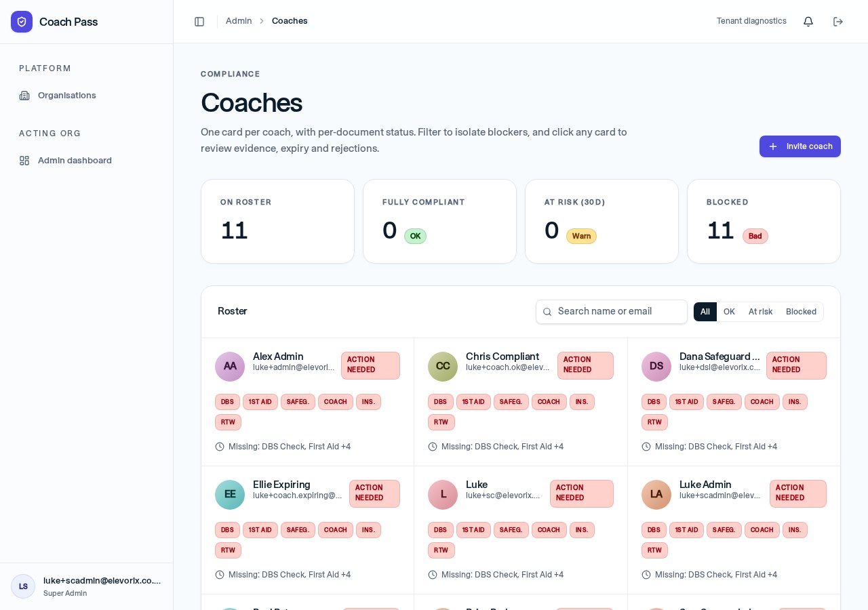Click the At Risk (30D) stat card
This screenshot has width=868, height=610.
click(x=601, y=221)
